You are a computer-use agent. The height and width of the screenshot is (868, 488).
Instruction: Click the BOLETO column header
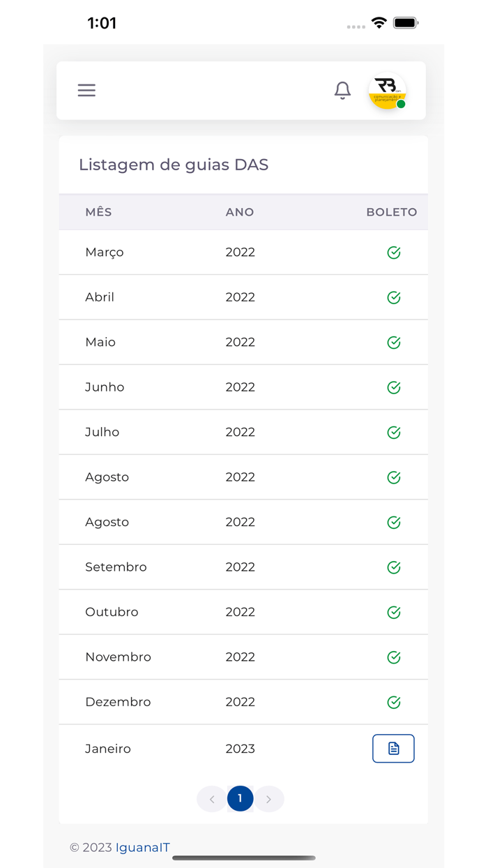[391, 212]
